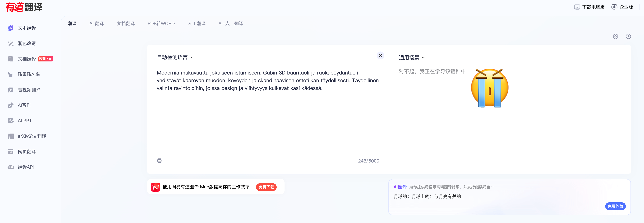The width and height of the screenshot is (644, 223).
Task: Open the 降重降AI率 tool
Action: click(x=28, y=74)
